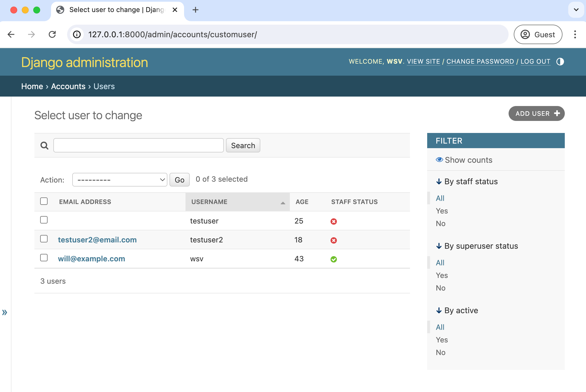Collapse the By active filter
The height and width of the screenshot is (392, 586).
click(x=457, y=310)
